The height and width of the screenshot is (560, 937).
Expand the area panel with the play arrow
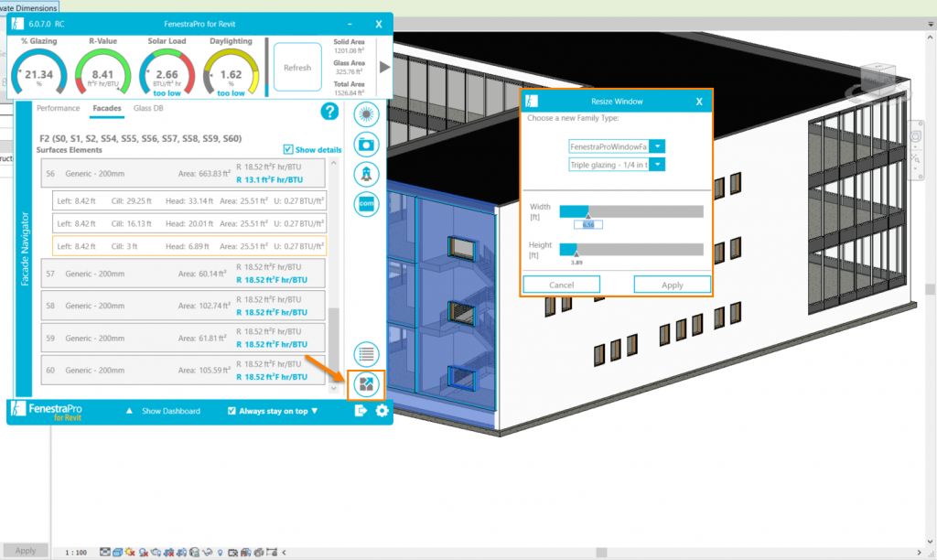(385, 67)
